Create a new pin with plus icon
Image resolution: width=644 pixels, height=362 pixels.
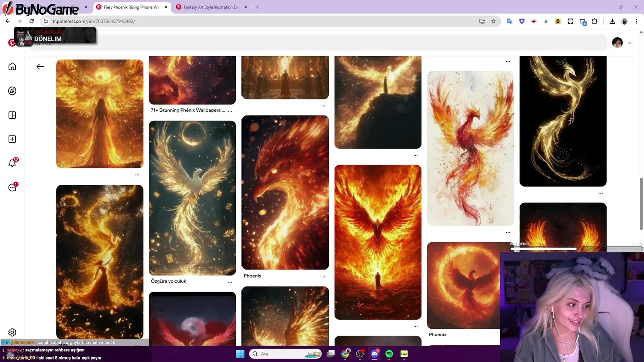pos(12,139)
